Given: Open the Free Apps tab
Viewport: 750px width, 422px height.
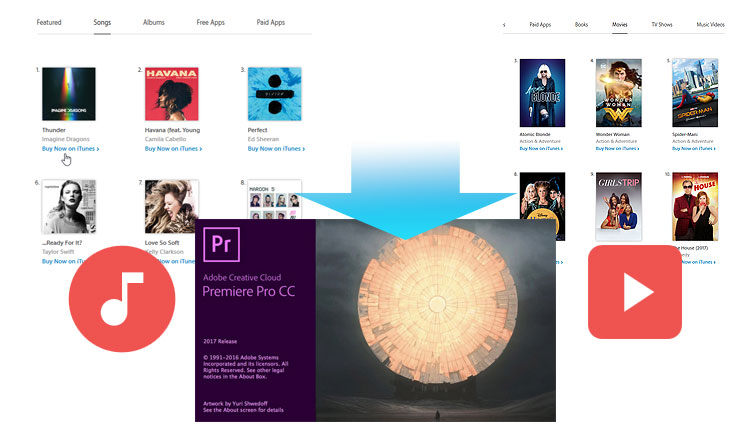Looking at the screenshot, I should [209, 21].
